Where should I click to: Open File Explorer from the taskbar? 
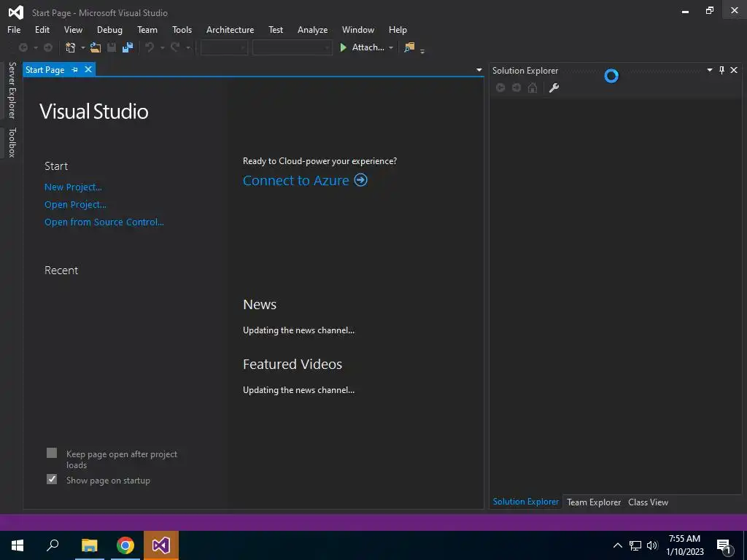point(89,545)
